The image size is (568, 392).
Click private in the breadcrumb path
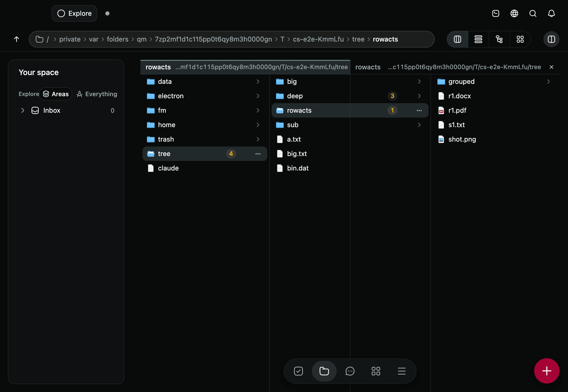[70, 39]
